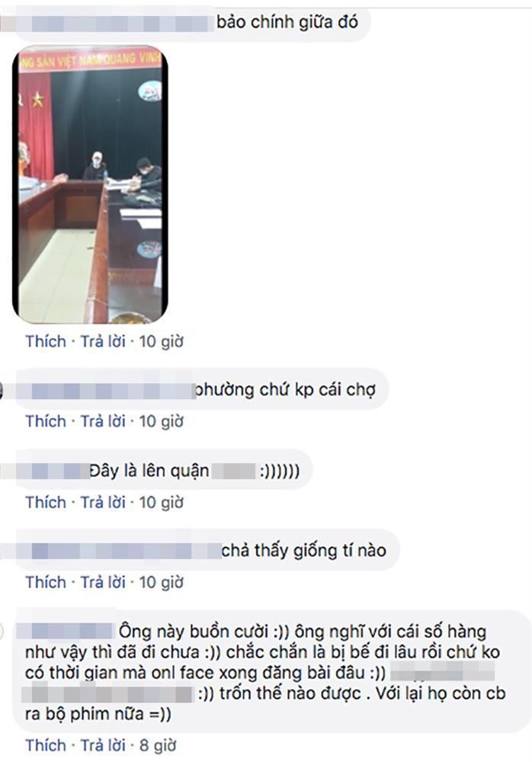Open blurred commenter name before 'bảo chính giữa đó'
This screenshot has width=532, height=762.
(107, 24)
